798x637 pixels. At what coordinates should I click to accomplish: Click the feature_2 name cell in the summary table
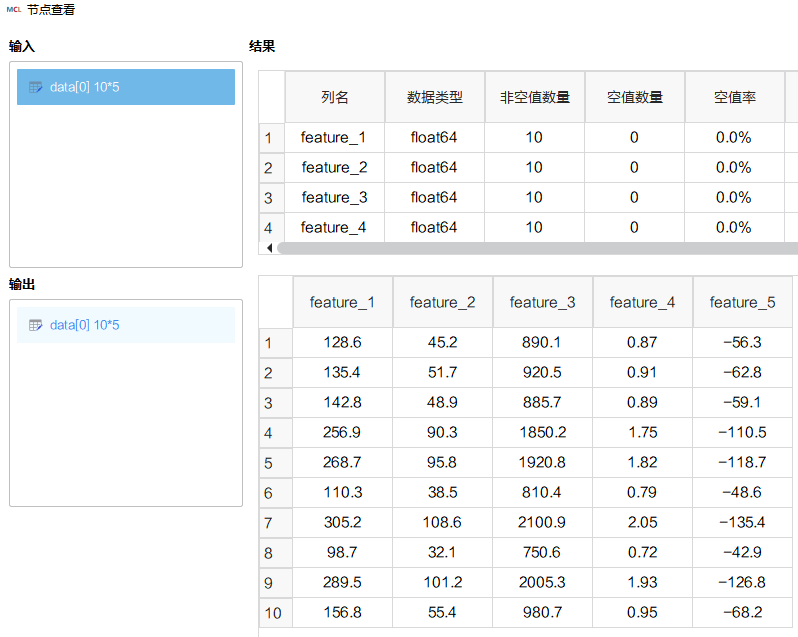pyautogui.click(x=334, y=167)
